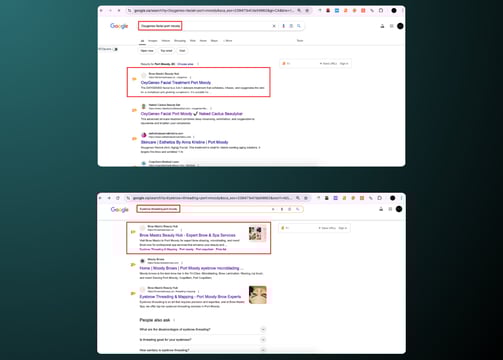This screenshot has width=503, height=360.
Task: Open thumbnail beside Eyebrow Threading & Mapping result
Action: click(x=258, y=295)
